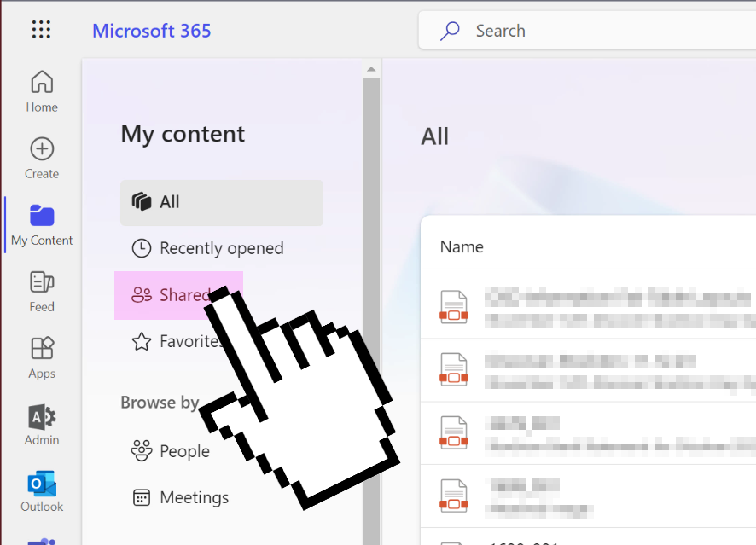This screenshot has height=545, width=756.
Task: Open the fourth PowerPoint file in the list
Action: (x=588, y=496)
